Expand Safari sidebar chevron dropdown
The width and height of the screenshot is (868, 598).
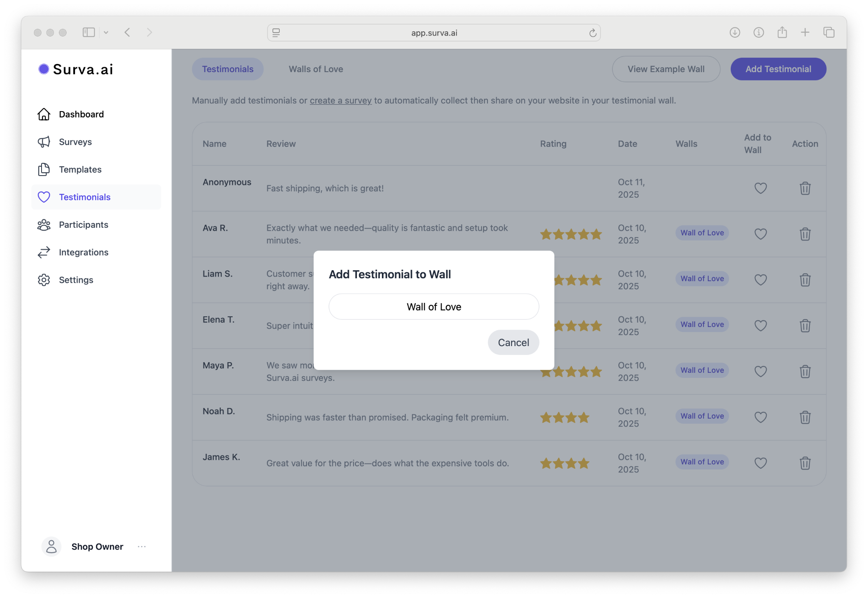[x=106, y=32]
